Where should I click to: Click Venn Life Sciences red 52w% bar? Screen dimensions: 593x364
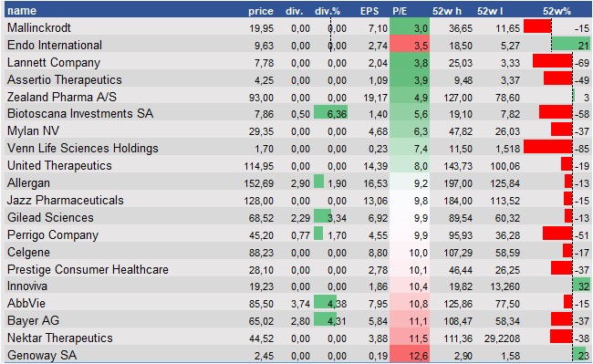tap(548, 148)
